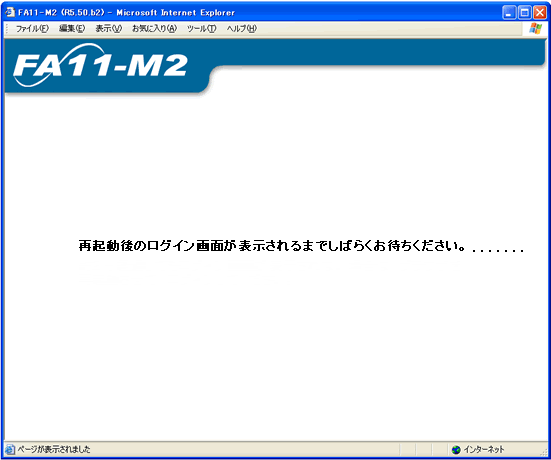Click the window resize grip corner

[x=543, y=452]
